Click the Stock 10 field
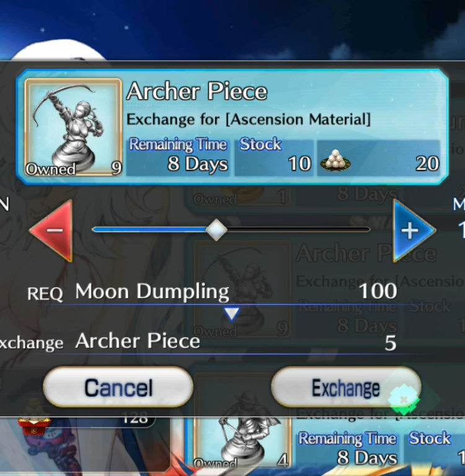 tap(274, 158)
